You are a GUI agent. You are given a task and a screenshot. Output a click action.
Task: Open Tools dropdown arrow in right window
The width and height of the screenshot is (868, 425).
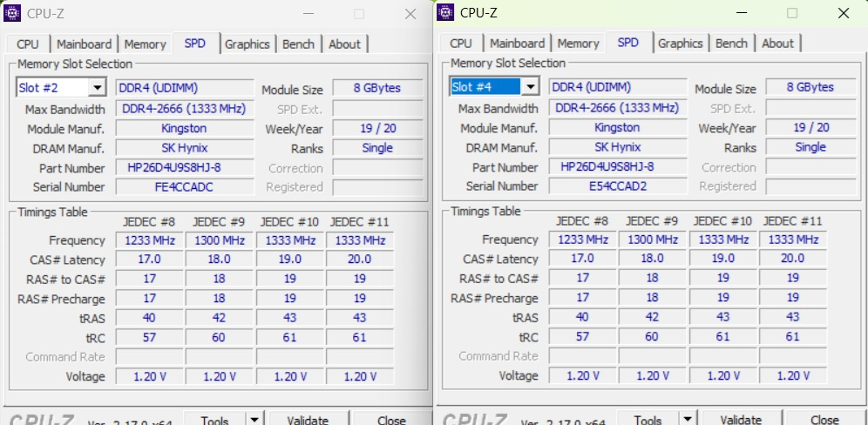688,419
